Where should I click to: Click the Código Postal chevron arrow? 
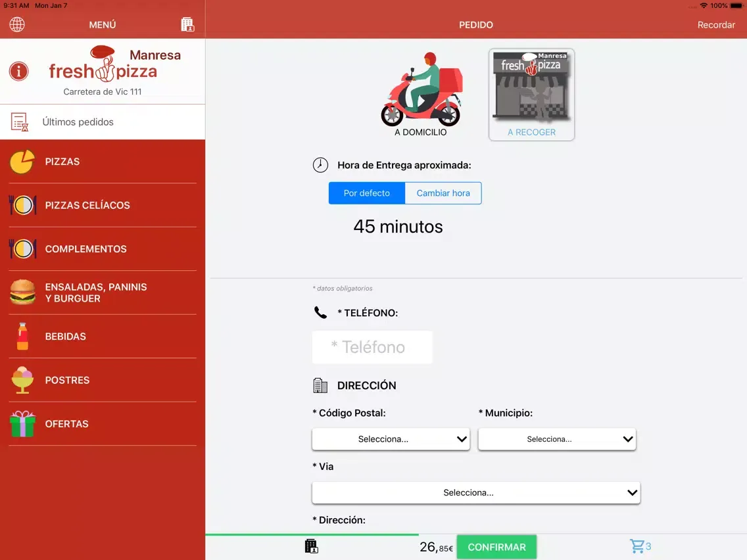462,439
